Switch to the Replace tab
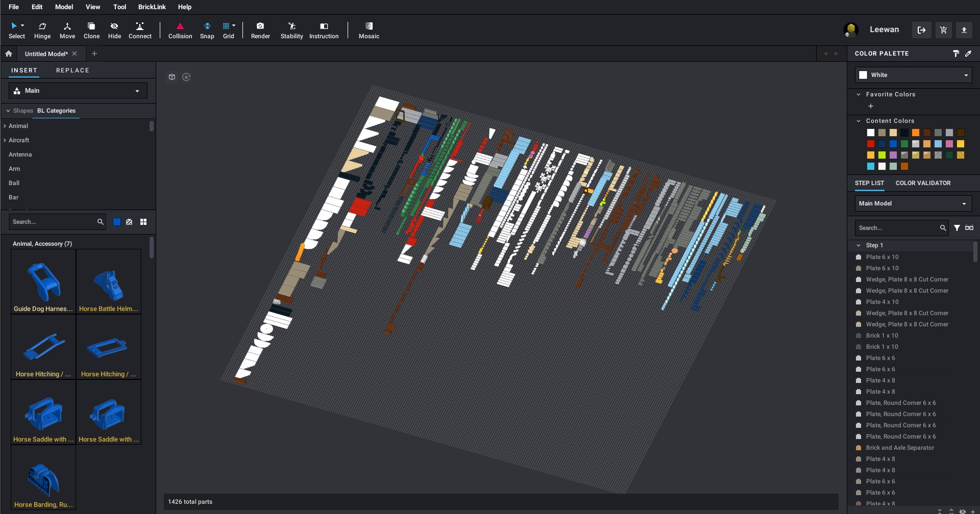Image resolution: width=980 pixels, height=514 pixels. point(72,70)
